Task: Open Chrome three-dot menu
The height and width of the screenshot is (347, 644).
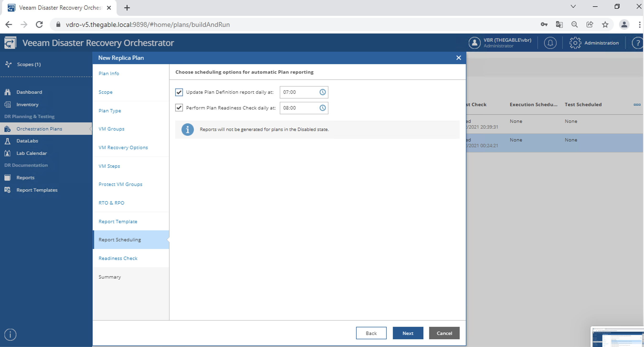Action: (639, 25)
